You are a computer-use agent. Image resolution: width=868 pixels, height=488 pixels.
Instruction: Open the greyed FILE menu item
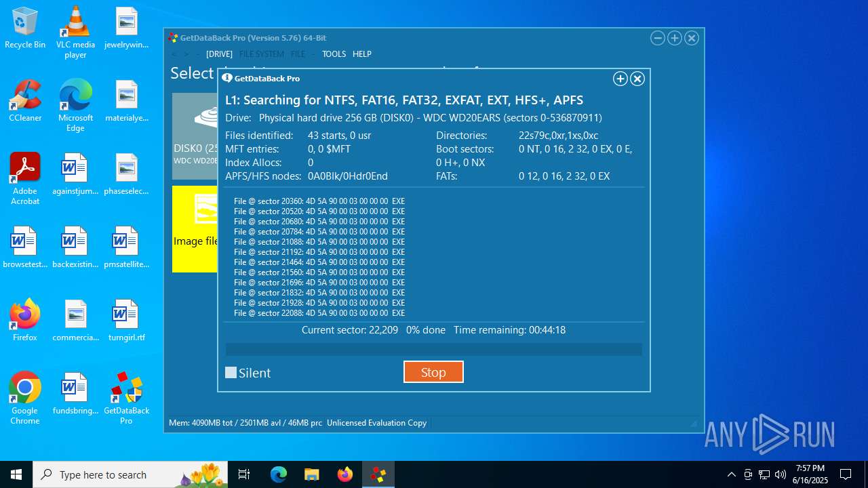(298, 54)
